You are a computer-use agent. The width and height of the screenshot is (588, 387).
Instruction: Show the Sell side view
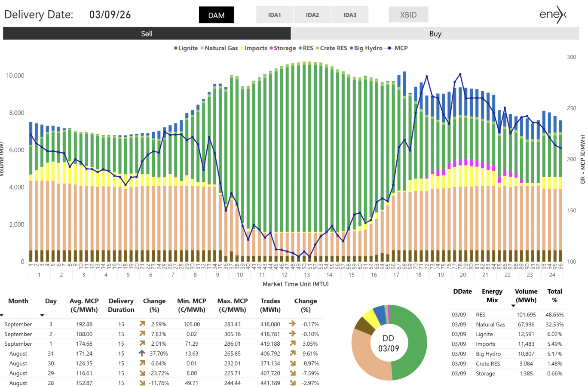pos(147,34)
